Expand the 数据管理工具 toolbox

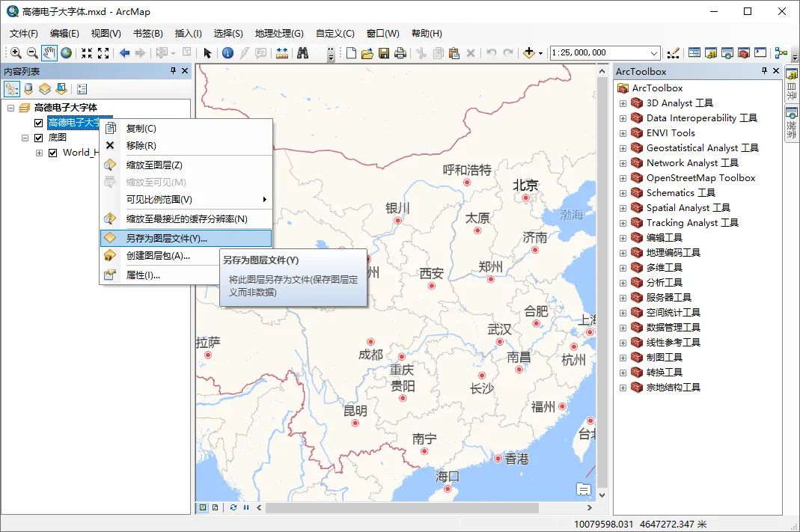623,328
